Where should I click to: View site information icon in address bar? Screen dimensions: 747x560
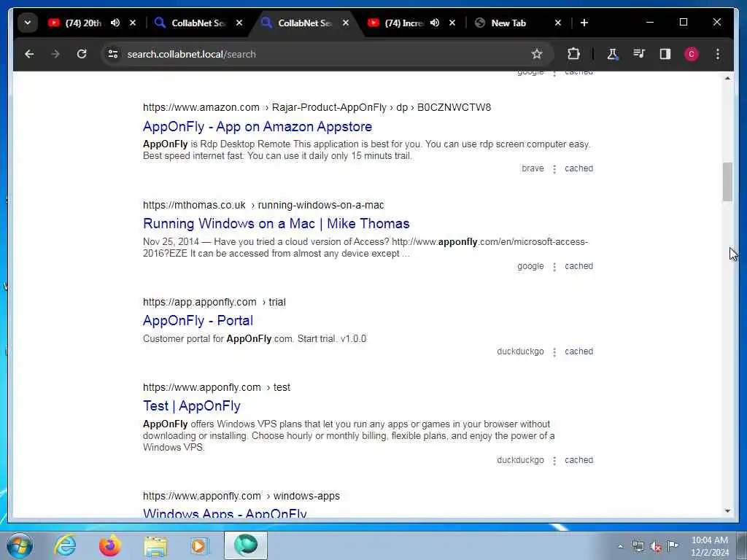tap(113, 54)
